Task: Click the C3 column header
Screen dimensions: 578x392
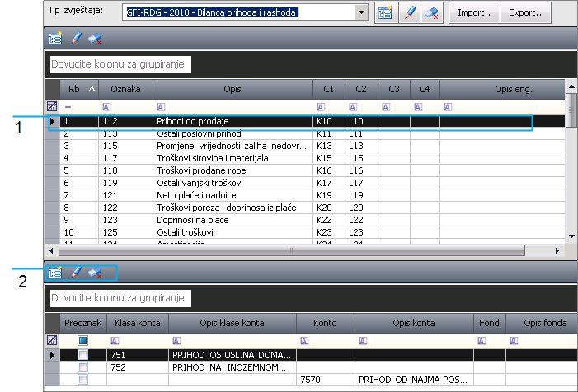Action: click(394, 89)
